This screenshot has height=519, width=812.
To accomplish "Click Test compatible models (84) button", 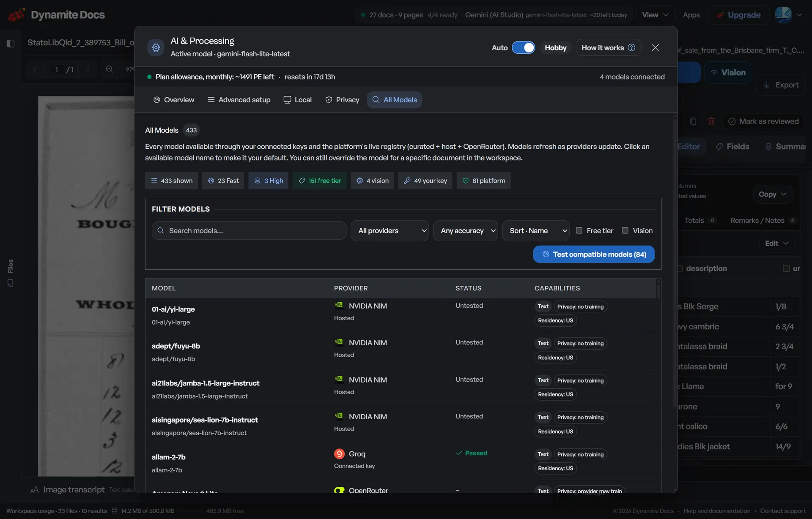I will click(x=593, y=254).
